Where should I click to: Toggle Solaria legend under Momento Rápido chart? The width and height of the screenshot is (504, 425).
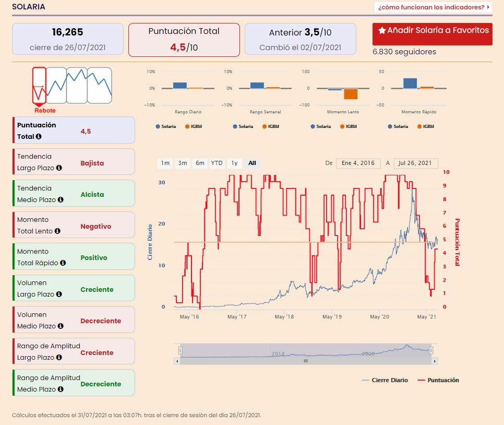click(398, 126)
